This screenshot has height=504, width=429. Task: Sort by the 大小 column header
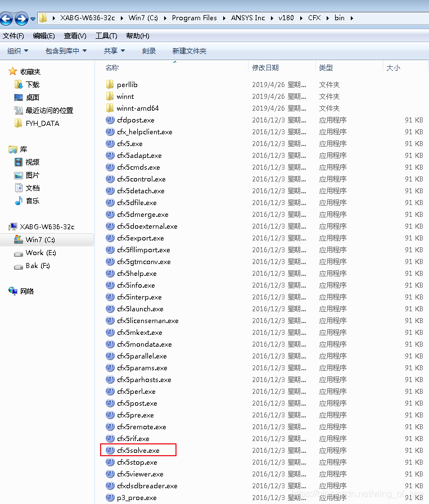393,68
